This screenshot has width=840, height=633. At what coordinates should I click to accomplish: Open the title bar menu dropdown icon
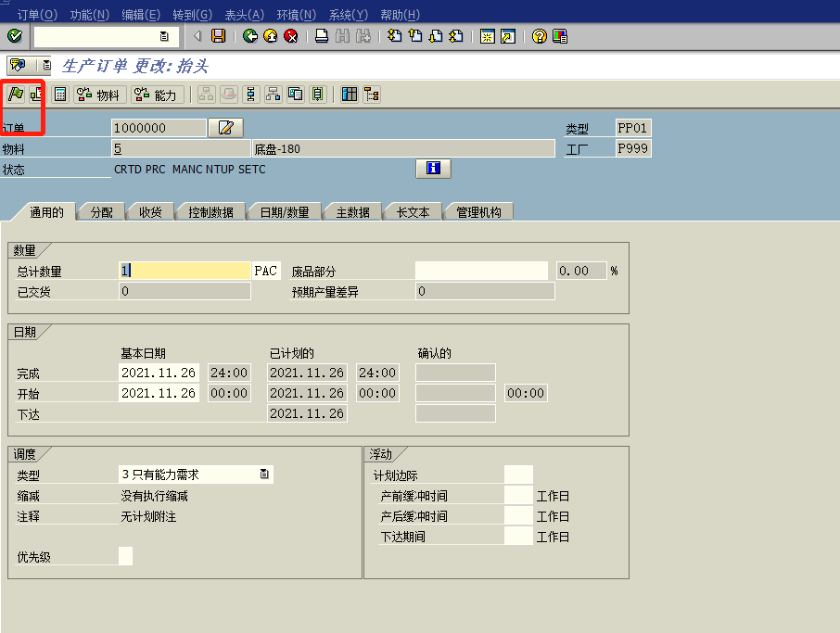[46, 65]
